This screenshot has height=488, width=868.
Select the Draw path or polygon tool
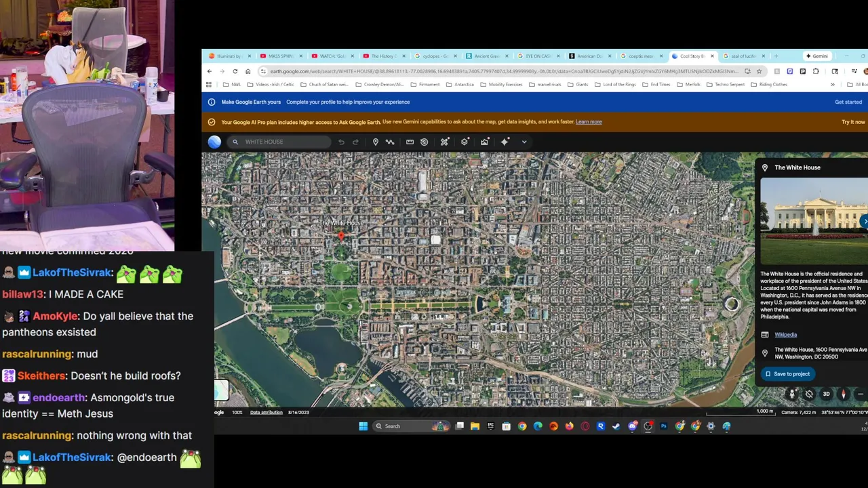click(390, 142)
